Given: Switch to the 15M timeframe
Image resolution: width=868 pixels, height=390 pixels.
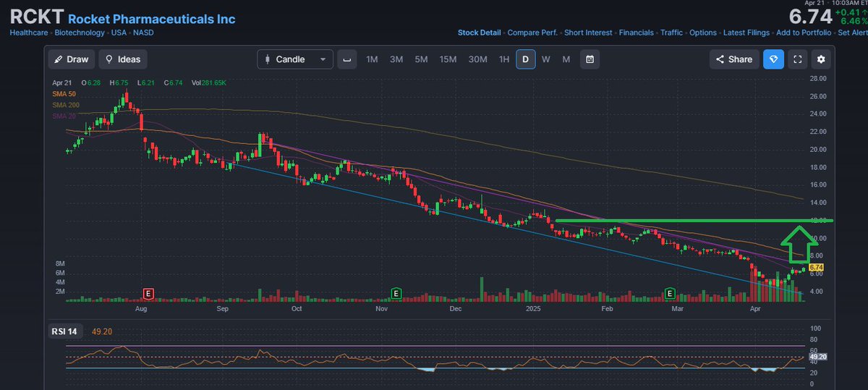Looking at the screenshot, I should pyautogui.click(x=448, y=59).
